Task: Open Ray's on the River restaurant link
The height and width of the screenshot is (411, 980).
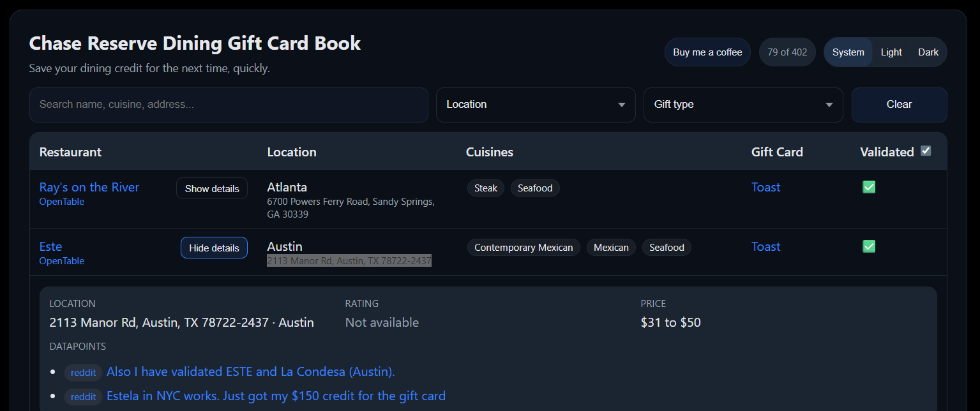Action: [x=89, y=187]
